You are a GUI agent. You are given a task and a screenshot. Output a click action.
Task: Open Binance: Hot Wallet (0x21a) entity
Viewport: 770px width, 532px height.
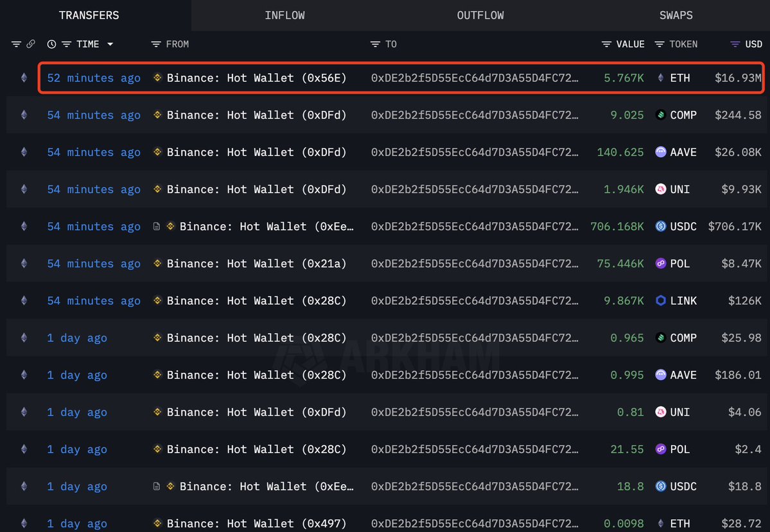click(256, 264)
